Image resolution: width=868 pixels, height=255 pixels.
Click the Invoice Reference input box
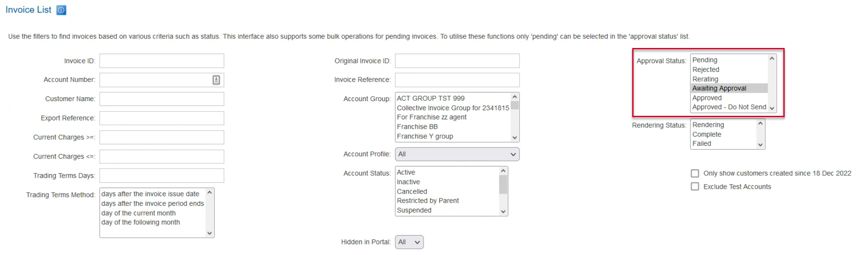pos(457,80)
